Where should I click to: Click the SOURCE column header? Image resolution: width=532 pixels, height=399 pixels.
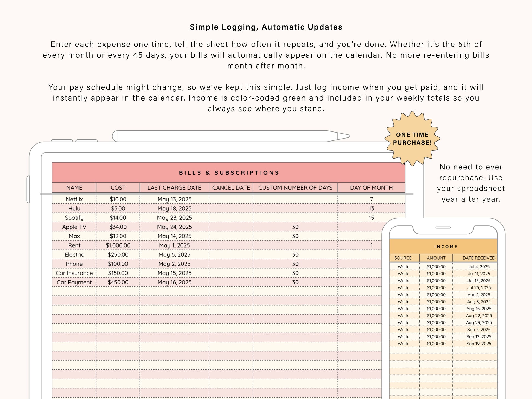pos(404,258)
